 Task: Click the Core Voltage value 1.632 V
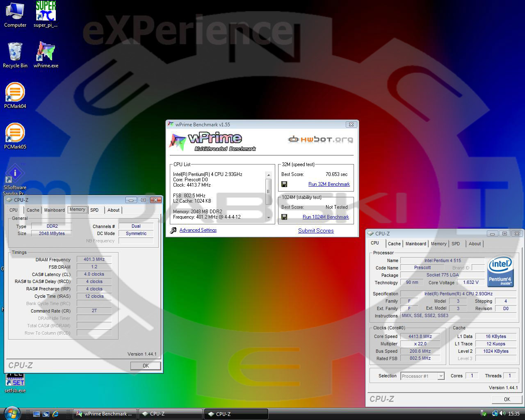[471, 282]
